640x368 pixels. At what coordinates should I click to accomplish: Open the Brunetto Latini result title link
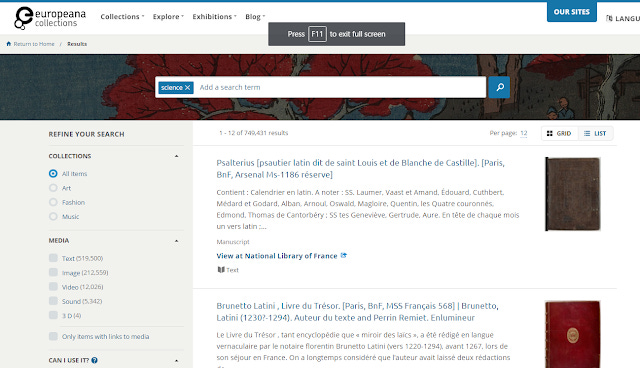[x=358, y=312]
